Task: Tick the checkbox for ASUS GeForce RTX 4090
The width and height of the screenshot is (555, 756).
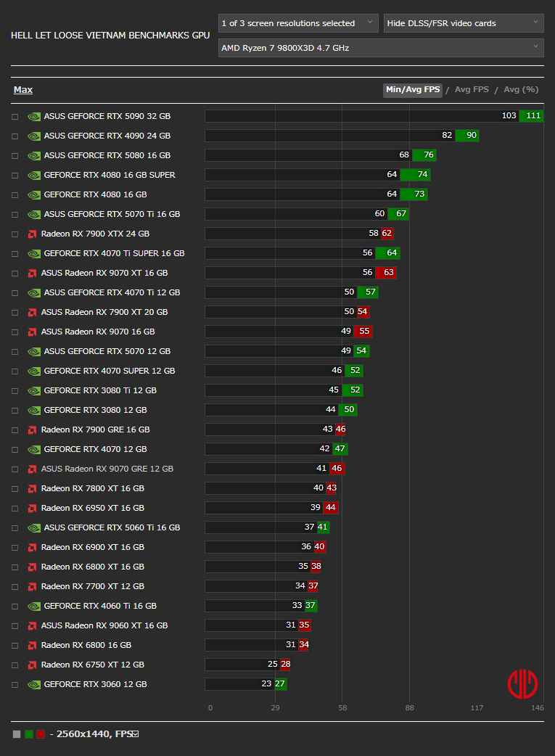Action: [x=15, y=136]
